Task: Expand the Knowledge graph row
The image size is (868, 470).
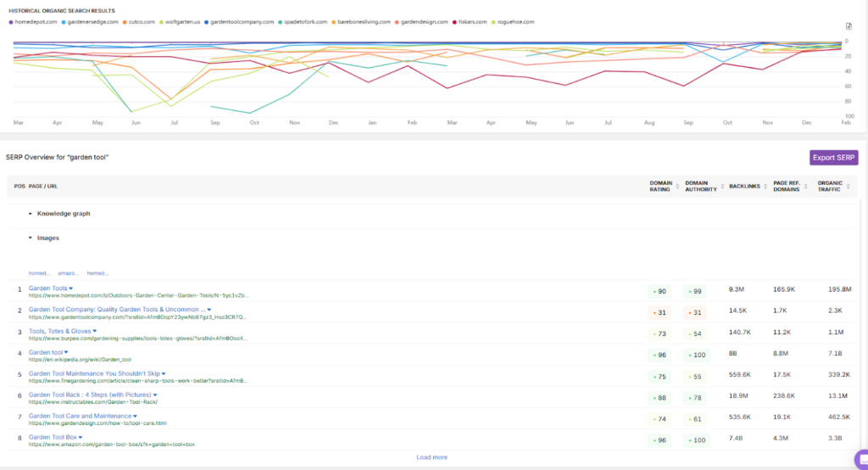Action: click(60, 214)
